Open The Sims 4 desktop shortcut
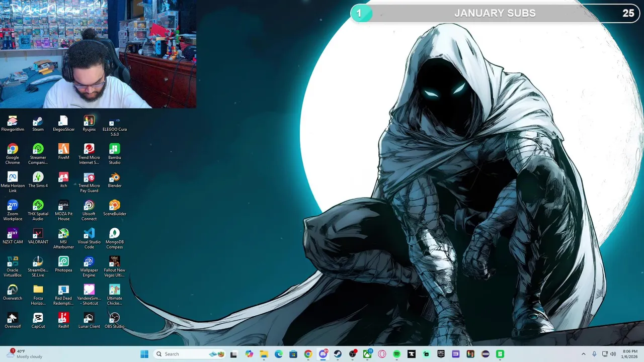The width and height of the screenshot is (644, 362). (38, 180)
